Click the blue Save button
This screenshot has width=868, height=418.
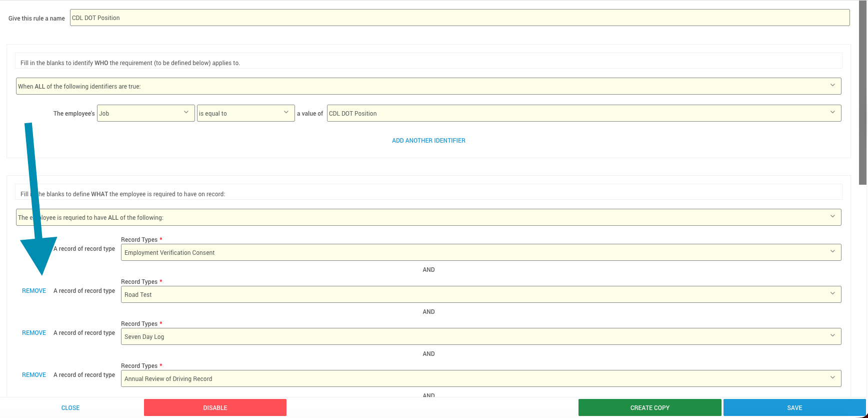point(794,407)
